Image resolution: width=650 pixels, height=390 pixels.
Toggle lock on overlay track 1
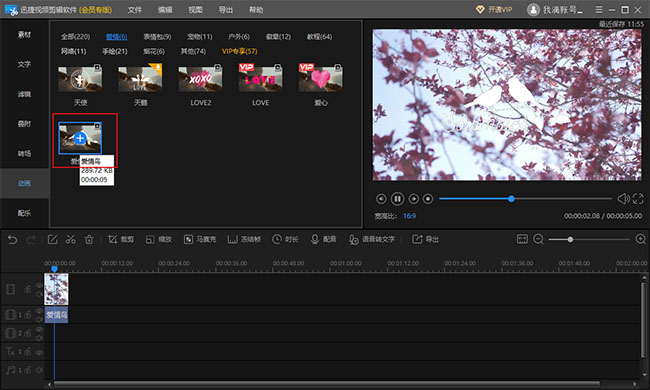point(28,315)
